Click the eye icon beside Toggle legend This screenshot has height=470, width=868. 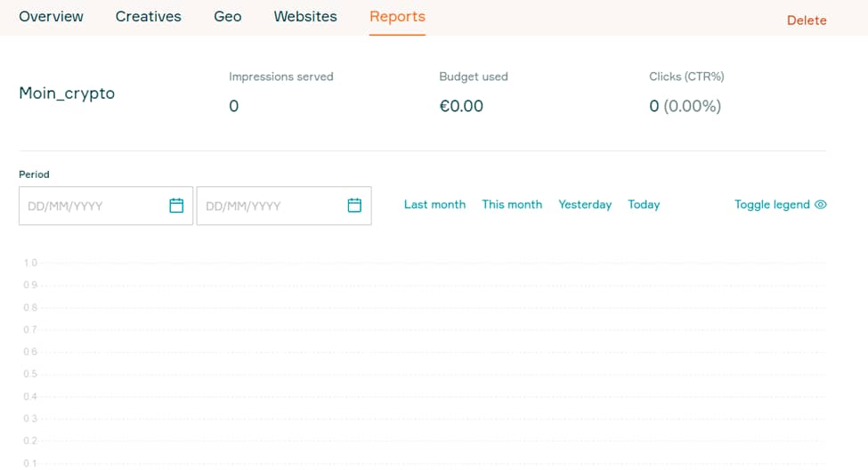pos(821,204)
